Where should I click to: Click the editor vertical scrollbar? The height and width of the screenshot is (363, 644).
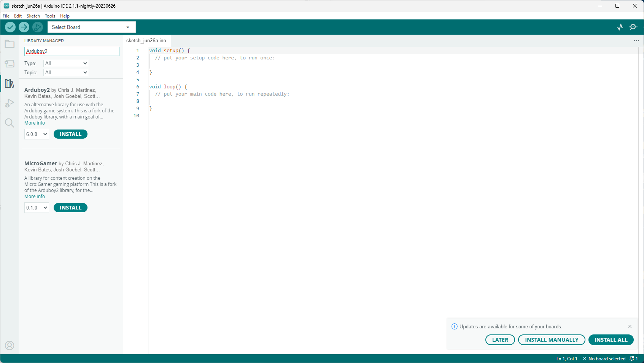[641, 200]
